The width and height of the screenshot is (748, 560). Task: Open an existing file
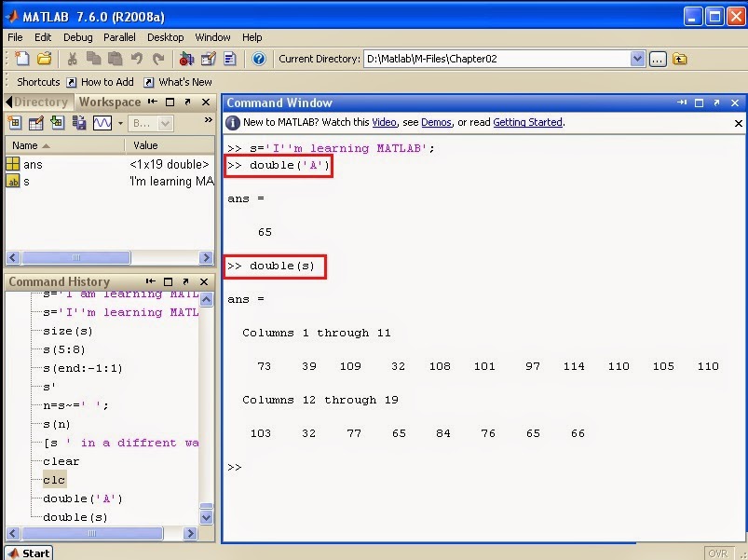pyautogui.click(x=44, y=58)
